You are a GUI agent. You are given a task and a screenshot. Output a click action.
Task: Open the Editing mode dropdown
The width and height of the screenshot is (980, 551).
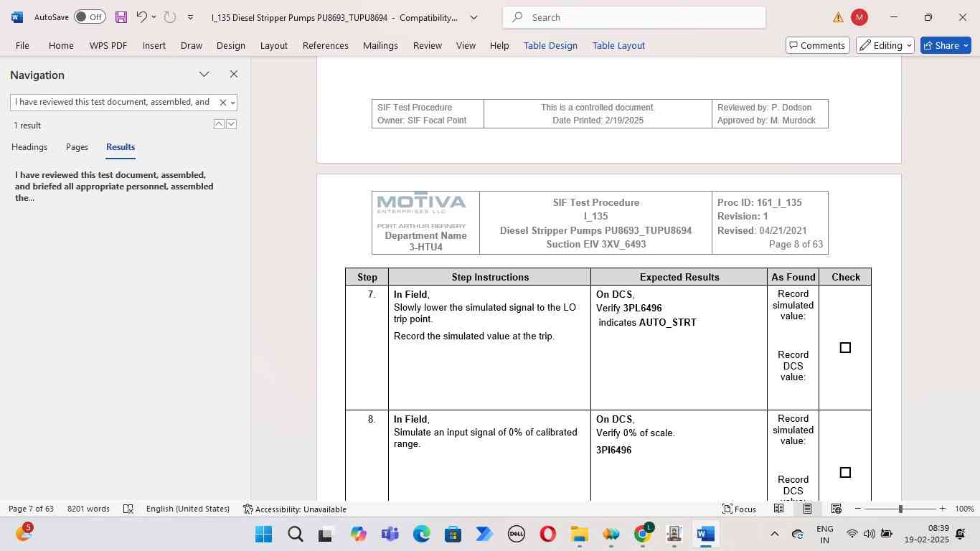point(885,45)
